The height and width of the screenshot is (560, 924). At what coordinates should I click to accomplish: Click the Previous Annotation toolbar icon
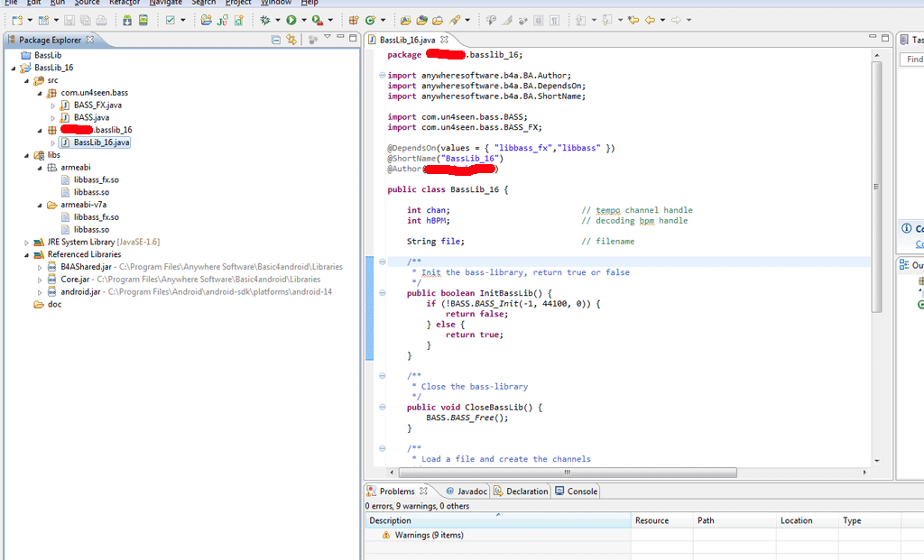(x=607, y=21)
